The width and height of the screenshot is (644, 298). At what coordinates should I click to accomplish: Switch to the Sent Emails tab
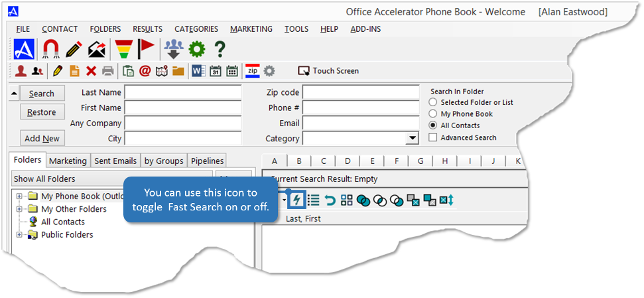tap(115, 161)
